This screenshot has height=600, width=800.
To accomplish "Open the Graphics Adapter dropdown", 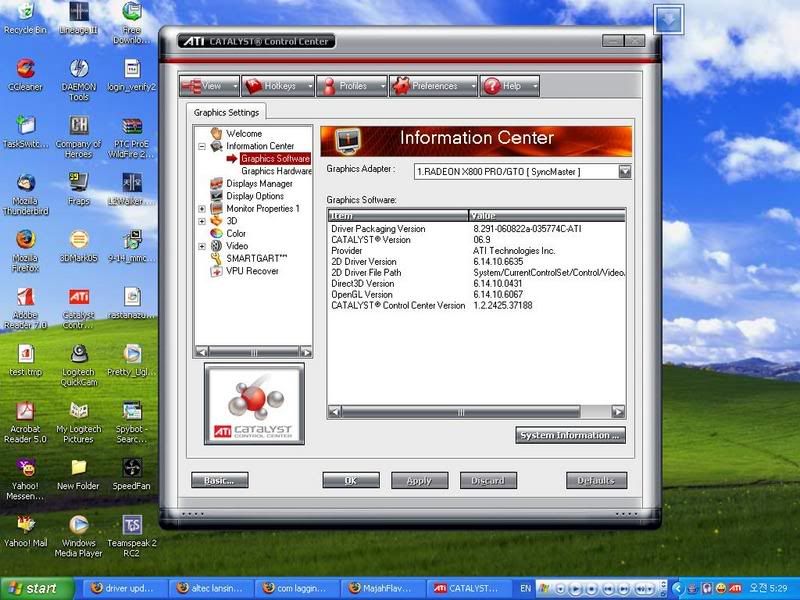I will tap(624, 171).
